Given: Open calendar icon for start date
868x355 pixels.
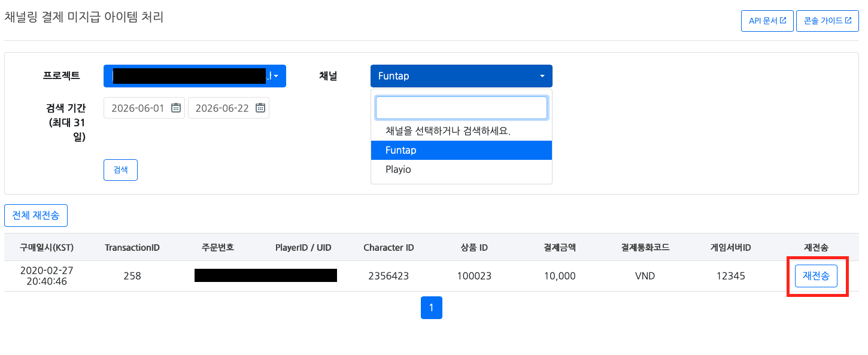Looking at the screenshot, I should (176, 108).
